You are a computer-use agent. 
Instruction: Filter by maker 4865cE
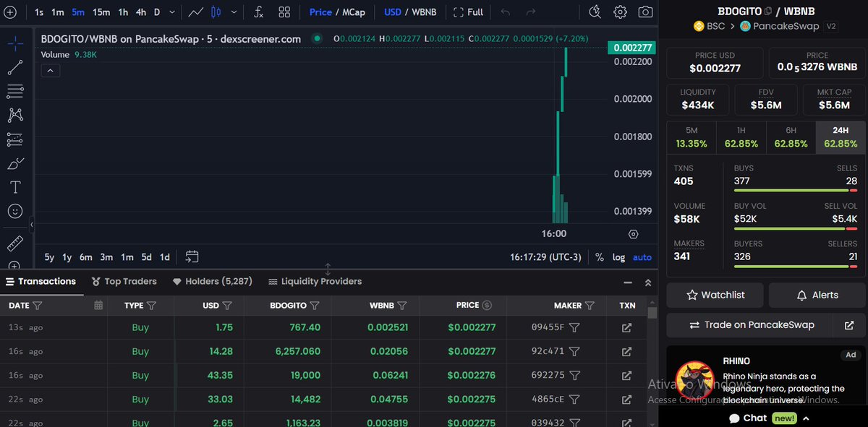click(x=574, y=399)
